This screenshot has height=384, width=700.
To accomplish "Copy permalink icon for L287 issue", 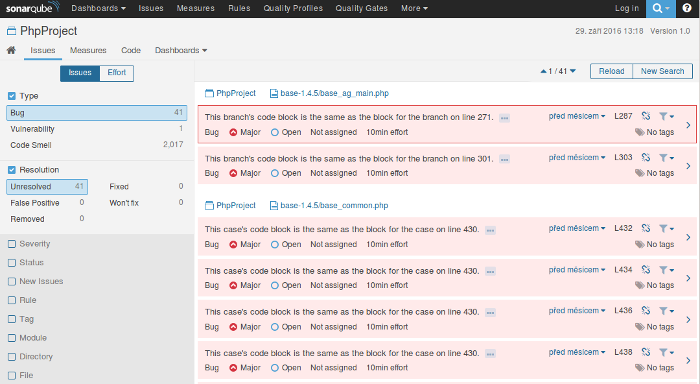I will pos(646,116).
